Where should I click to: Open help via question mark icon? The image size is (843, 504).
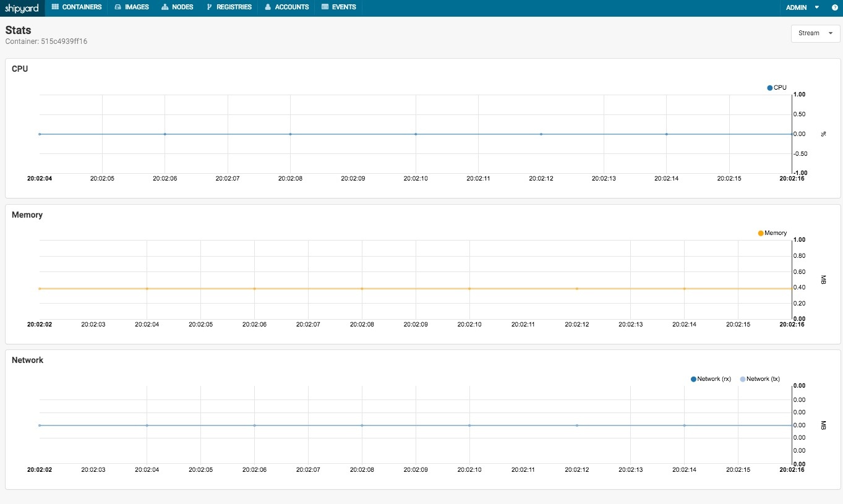[834, 7]
